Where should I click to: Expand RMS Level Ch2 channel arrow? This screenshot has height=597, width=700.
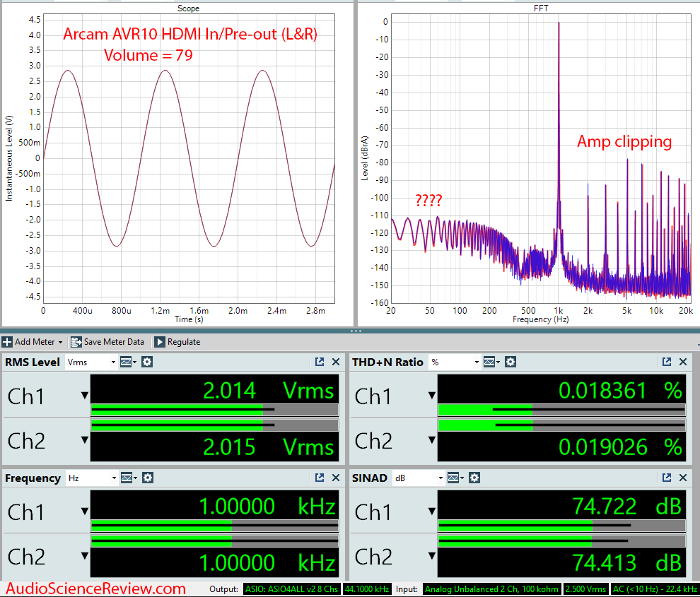tap(85, 440)
